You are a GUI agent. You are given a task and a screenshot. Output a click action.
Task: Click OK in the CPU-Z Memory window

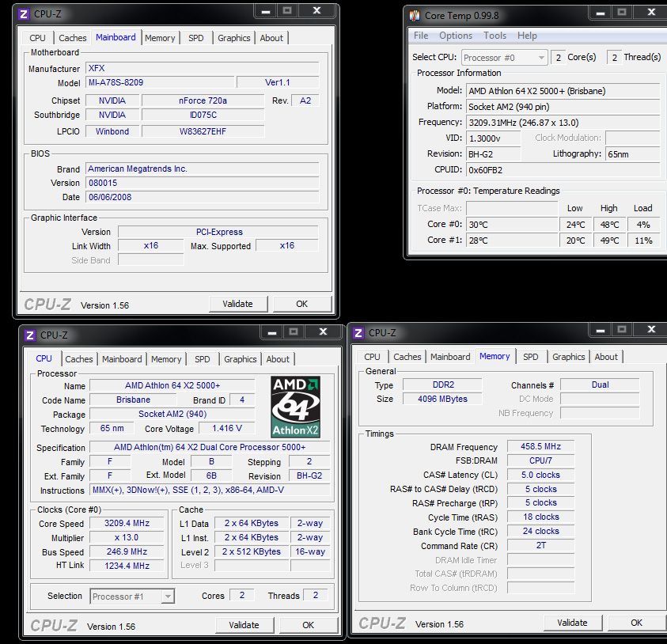point(636,623)
